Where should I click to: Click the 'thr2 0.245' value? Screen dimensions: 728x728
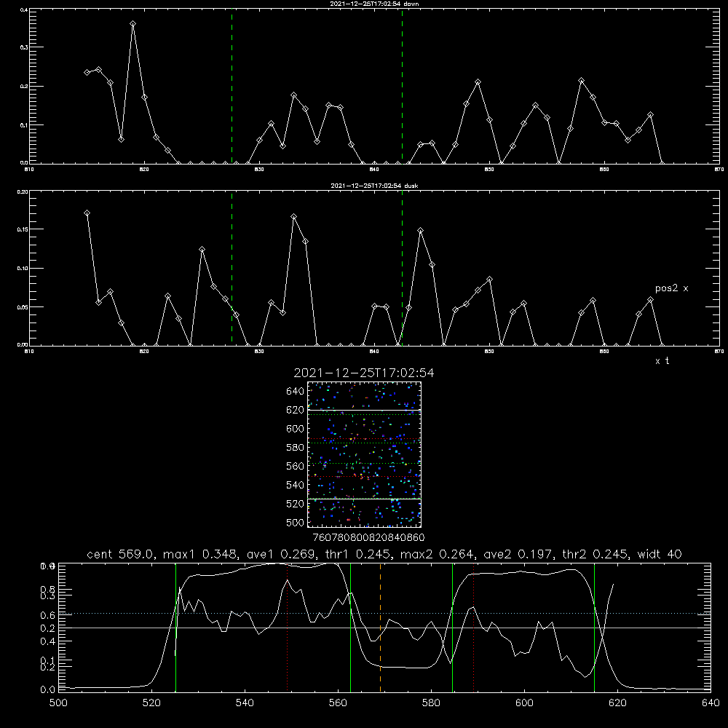tap(595, 554)
